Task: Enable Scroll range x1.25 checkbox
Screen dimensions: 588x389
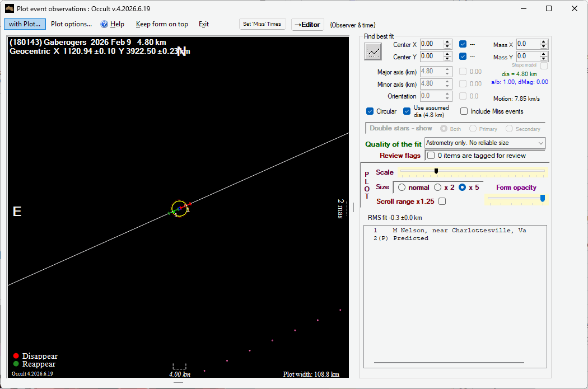Action: click(442, 201)
